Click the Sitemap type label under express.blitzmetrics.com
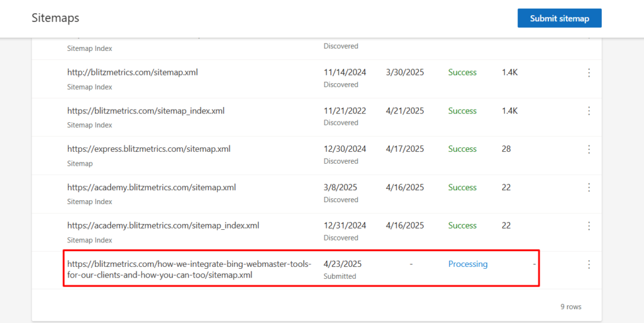 pyautogui.click(x=80, y=164)
